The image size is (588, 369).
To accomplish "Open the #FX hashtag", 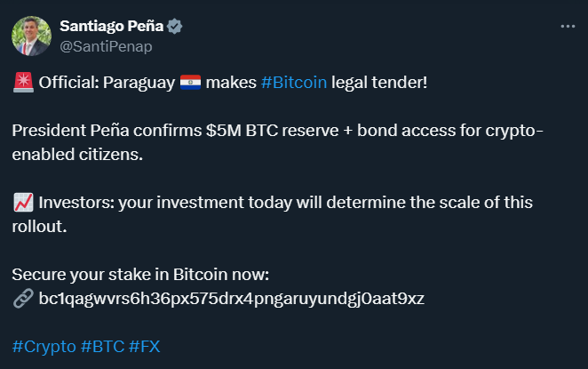I will 145,345.
